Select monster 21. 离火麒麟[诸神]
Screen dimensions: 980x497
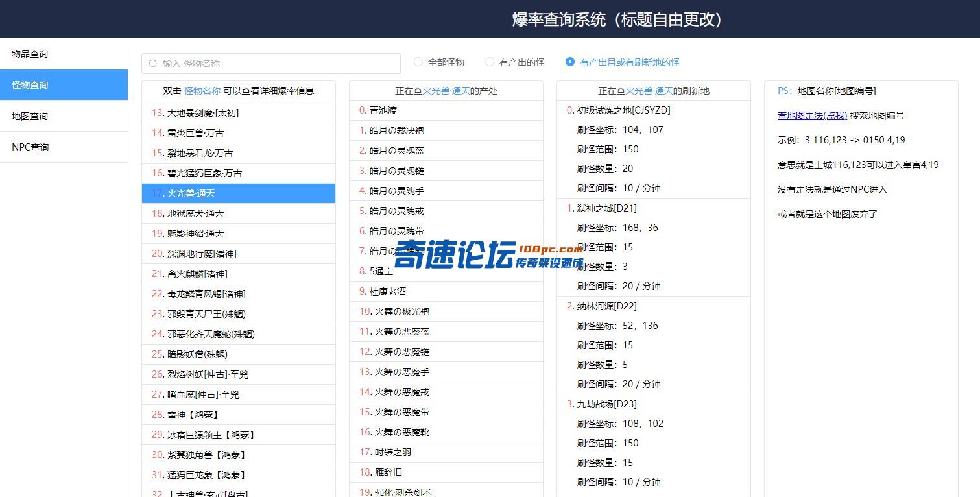coord(239,274)
